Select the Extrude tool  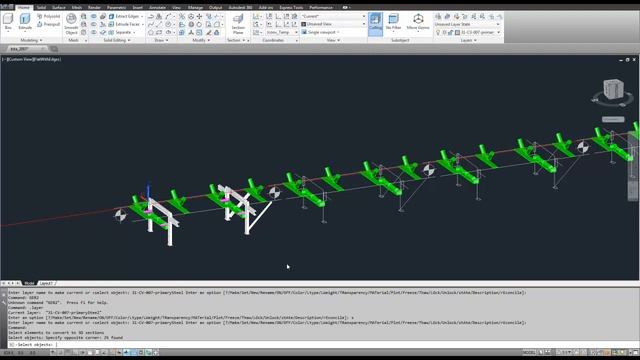(25, 22)
